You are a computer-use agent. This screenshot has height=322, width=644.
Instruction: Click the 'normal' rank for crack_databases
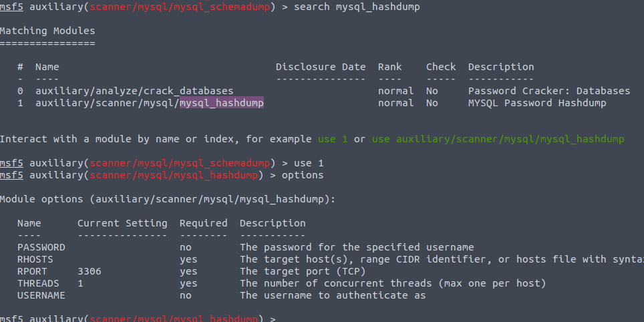click(396, 91)
